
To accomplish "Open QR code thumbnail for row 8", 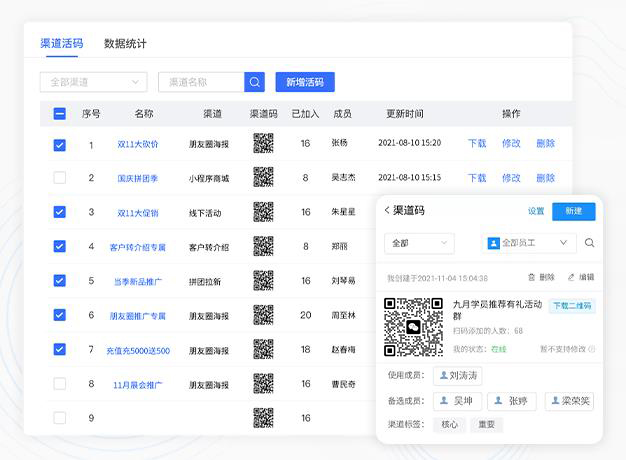I will 263,384.
